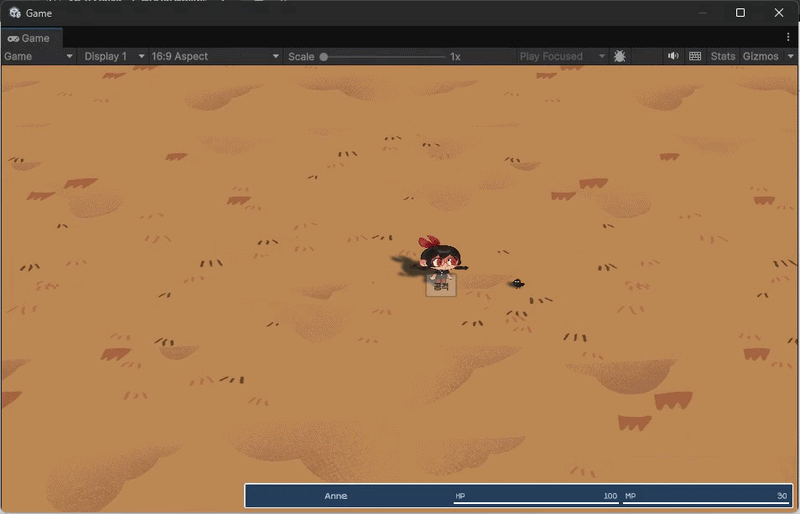Open the Play Focused dropdown
800x514 pixels.
pyautogui.click(x=562, y=57)
